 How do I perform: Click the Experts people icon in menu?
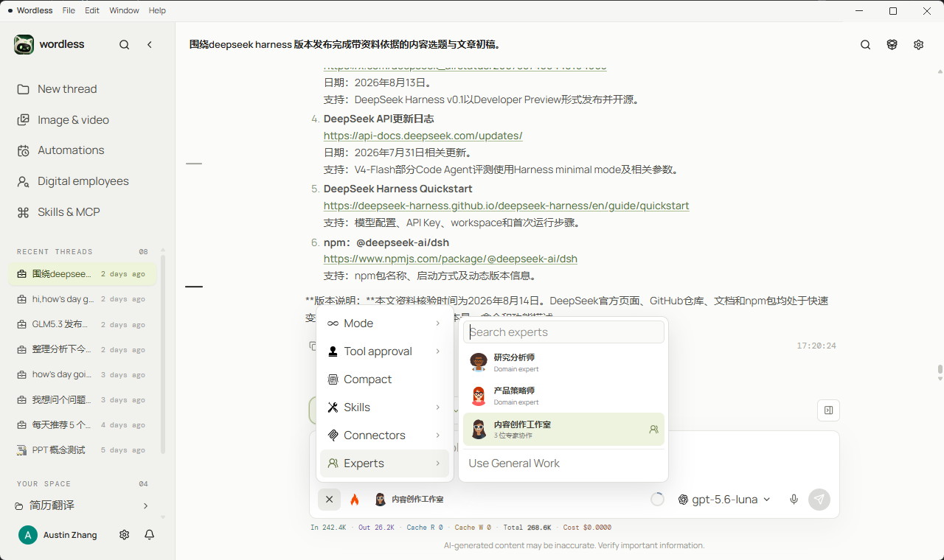coord(333,463)
